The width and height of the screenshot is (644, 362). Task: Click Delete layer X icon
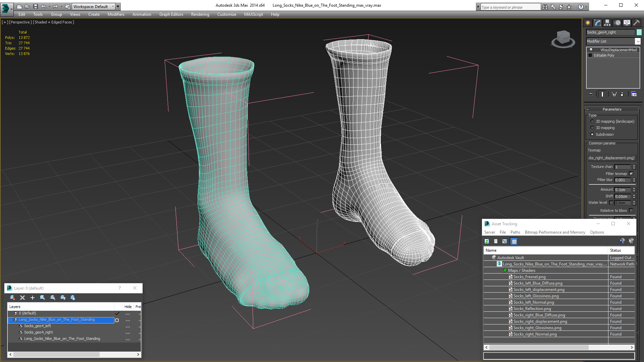(22, 298)
